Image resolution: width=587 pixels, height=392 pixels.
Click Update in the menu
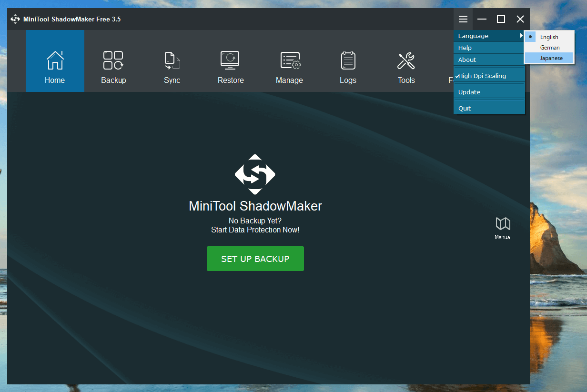pyautogui.click(x=469, y=92)
